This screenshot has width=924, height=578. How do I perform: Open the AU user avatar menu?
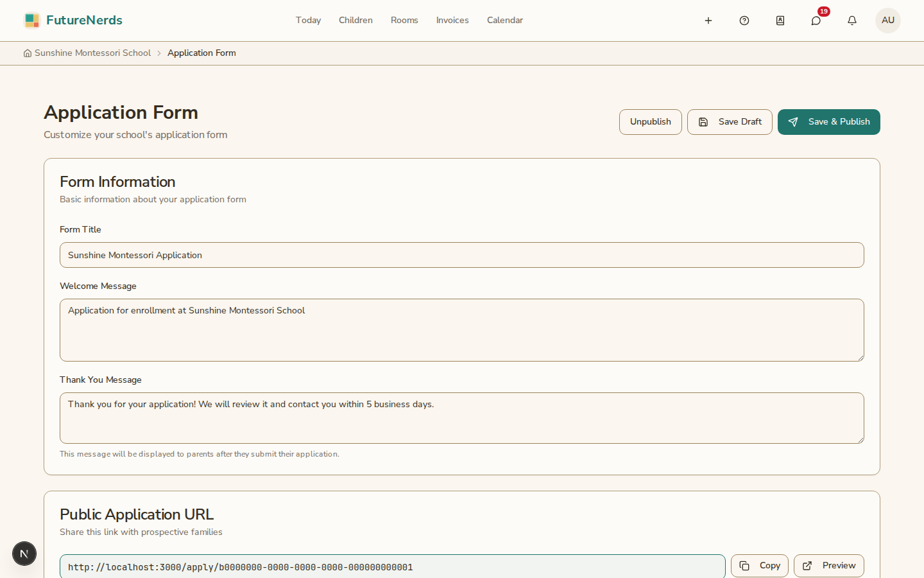888,21
